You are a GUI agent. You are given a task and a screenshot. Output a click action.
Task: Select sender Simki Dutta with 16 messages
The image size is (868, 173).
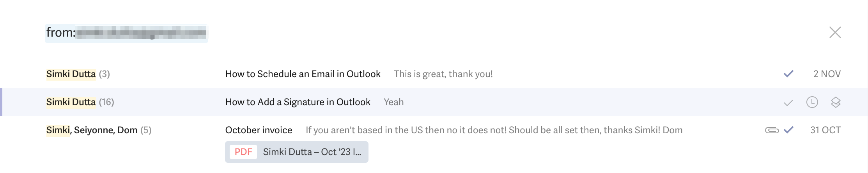(x=80, y=102)
